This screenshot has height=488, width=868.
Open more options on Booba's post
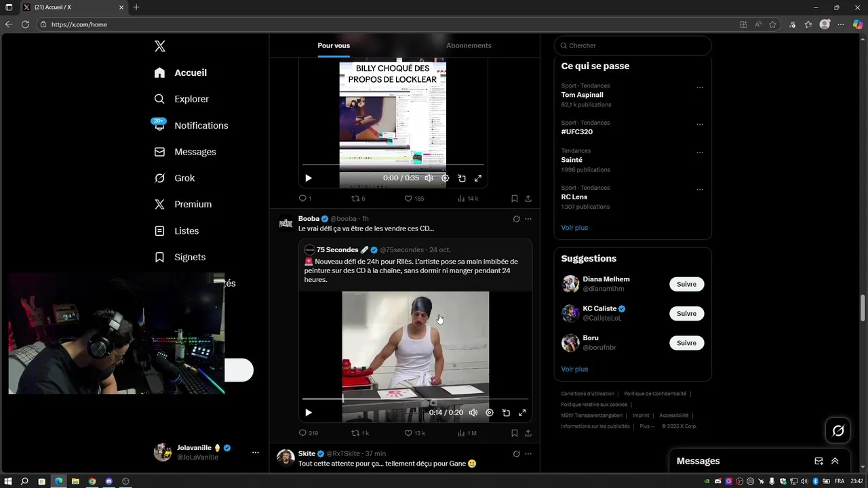coord(528,219)
